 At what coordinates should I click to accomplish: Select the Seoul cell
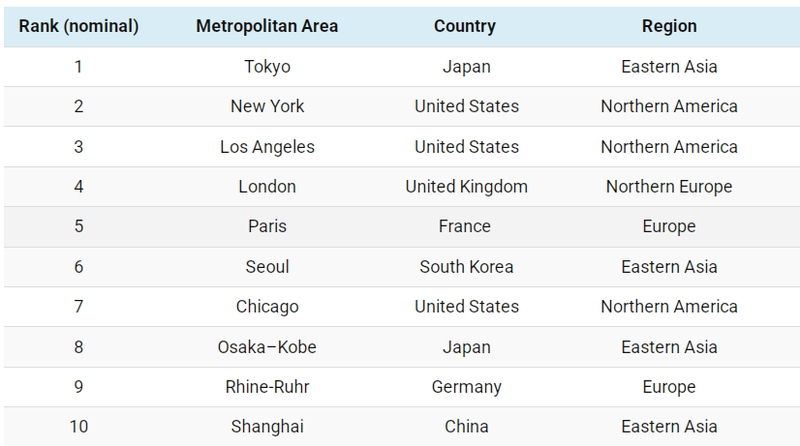coord(267,267)
